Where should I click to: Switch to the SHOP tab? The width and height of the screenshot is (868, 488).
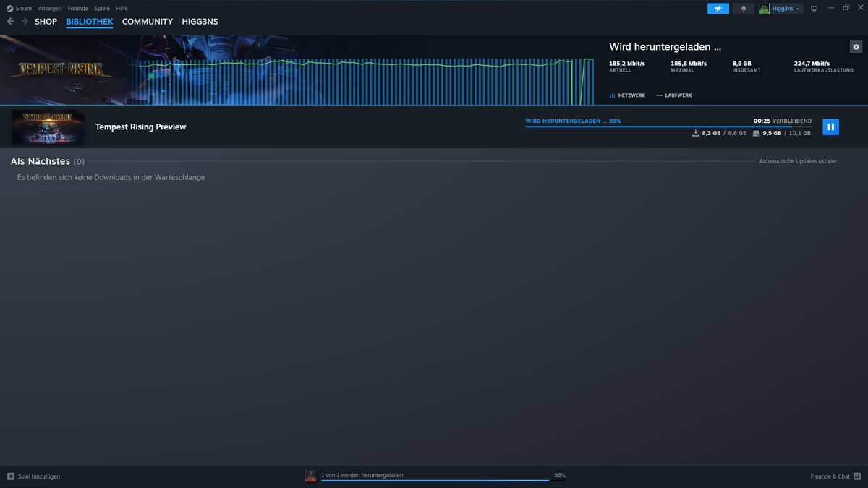click(x=46, y=22)
